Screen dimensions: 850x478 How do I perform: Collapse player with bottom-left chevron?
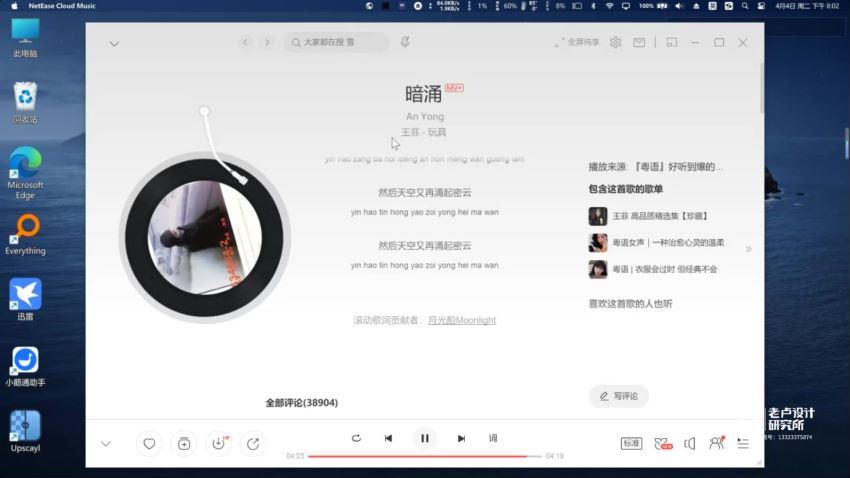106,444
